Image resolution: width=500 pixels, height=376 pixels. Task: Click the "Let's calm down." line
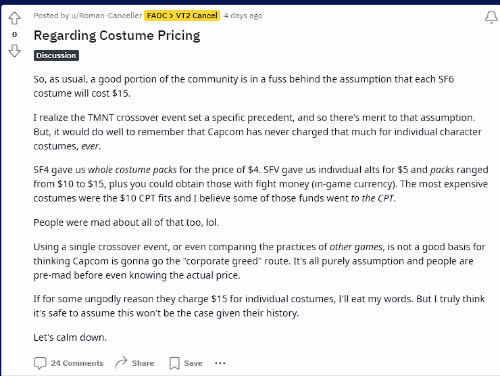70,337
